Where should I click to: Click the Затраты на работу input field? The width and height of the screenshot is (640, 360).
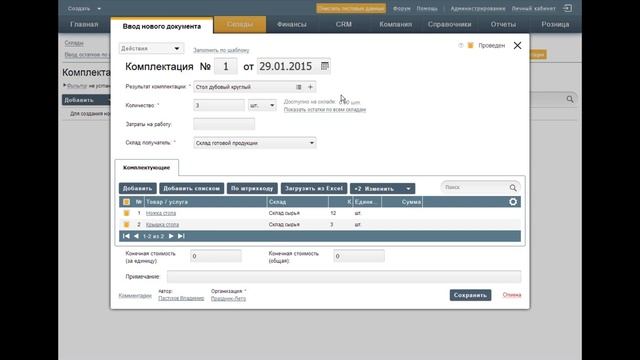pos(224,124)
